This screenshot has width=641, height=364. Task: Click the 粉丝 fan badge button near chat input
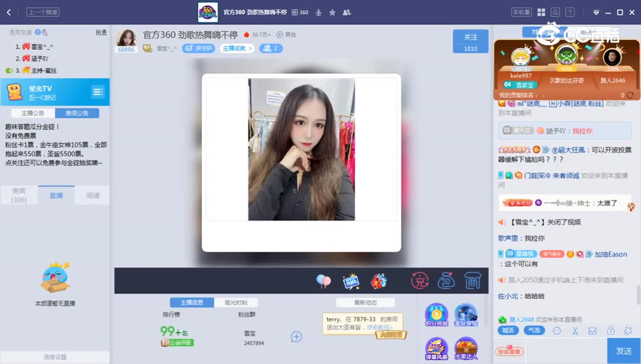point(509,351)
